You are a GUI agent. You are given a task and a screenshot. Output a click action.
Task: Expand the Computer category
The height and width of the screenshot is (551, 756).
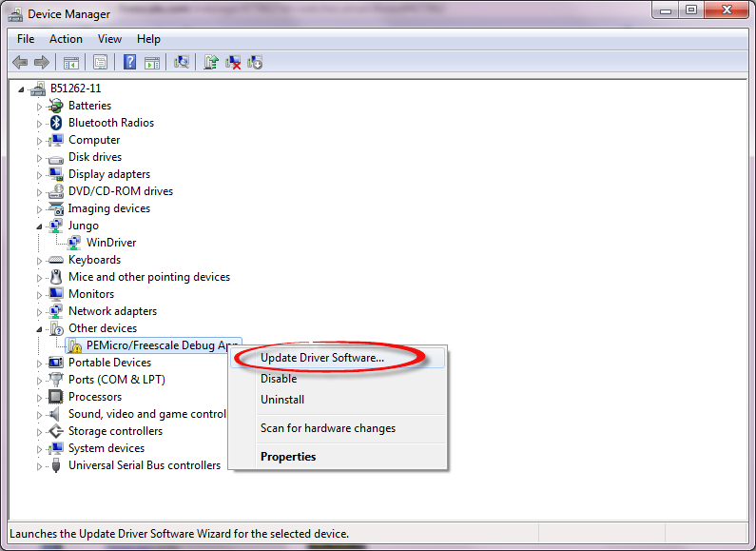pos(39,141)
